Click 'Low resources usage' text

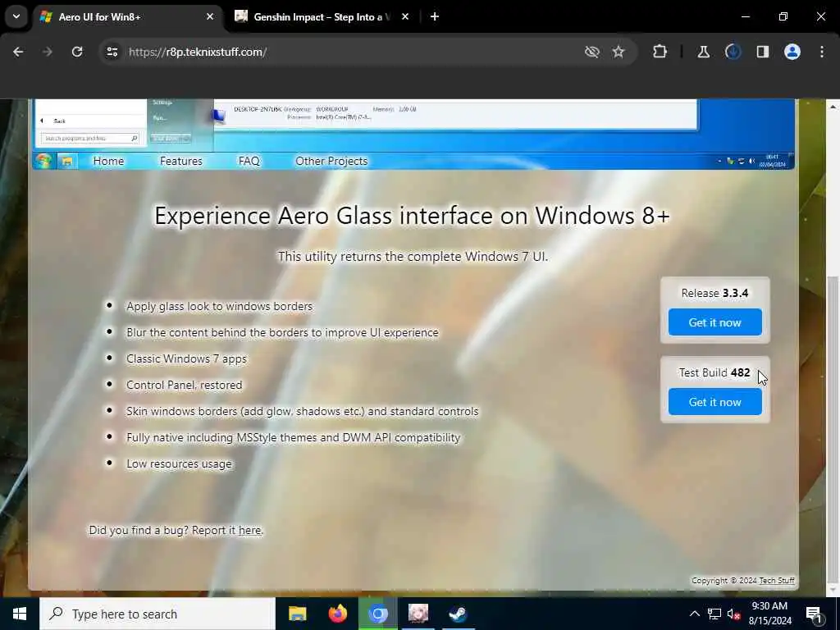tap(179, 464)
